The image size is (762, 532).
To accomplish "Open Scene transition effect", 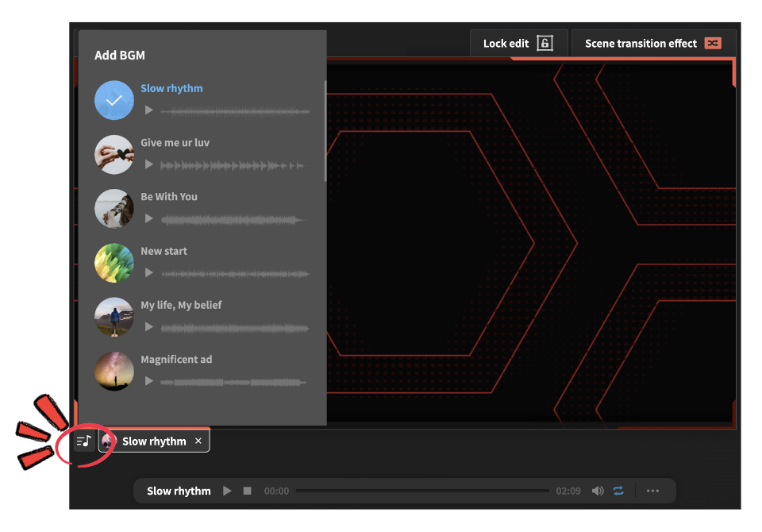I will [x=653, y=44].
